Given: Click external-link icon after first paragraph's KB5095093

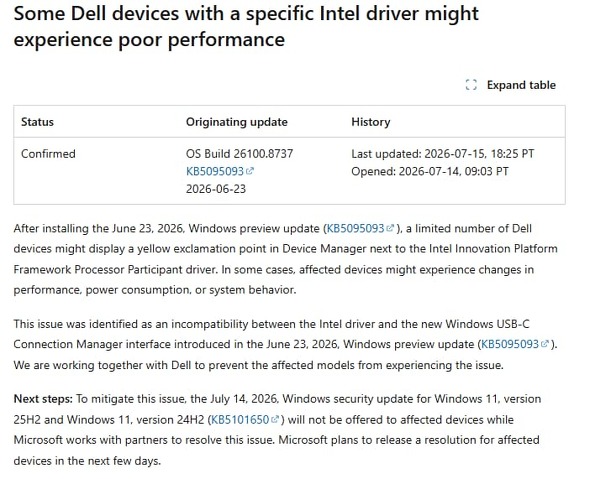Looking at the screenshot, I should point(390,228).
